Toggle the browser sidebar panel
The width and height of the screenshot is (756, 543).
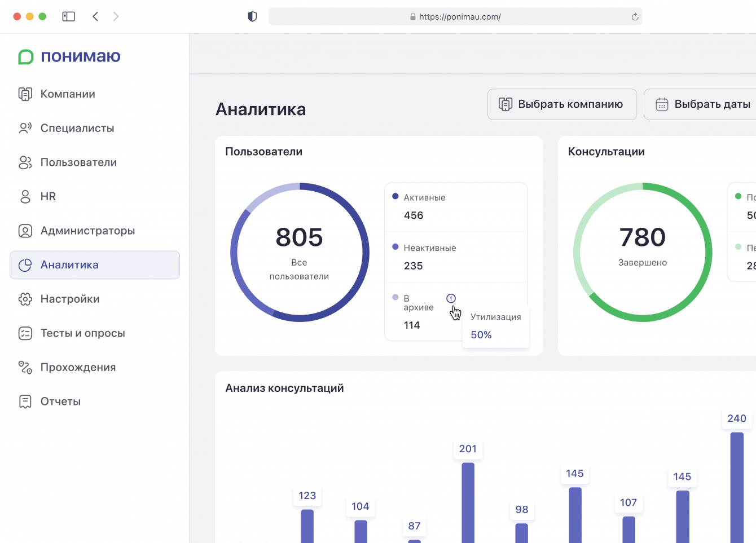[68, 16]
